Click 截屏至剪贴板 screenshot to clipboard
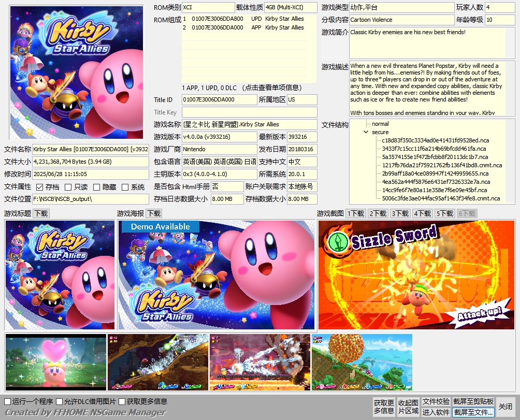Image resolution: width=520 pixels, height=420 pixels. pyautogui.click(x=473, y=401)
